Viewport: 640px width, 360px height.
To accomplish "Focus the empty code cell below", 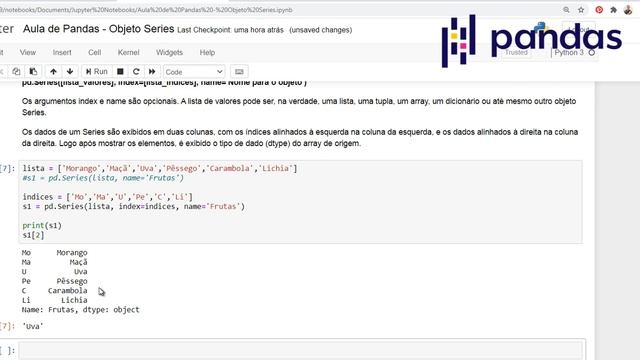I will (x=301, y=350).
